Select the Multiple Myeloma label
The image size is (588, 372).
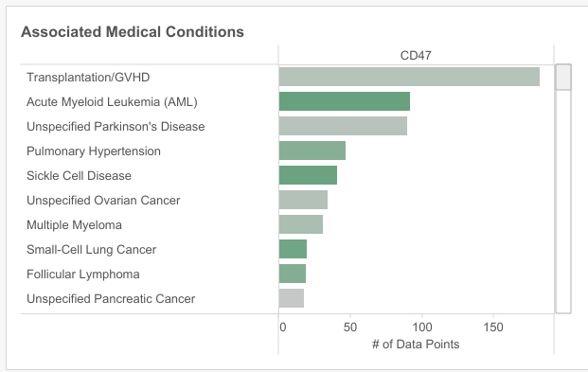click(74, 225)
